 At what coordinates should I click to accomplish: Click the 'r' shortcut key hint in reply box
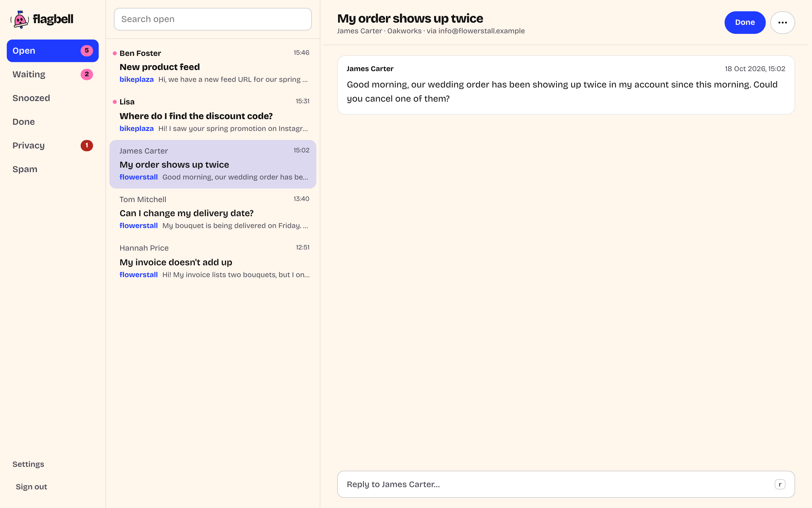coord(780,484)
